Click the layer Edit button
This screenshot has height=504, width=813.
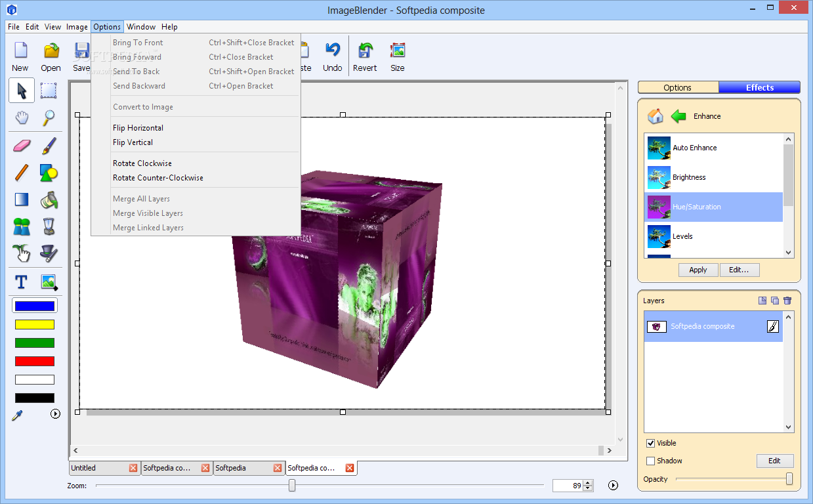pyautogui.click(x=775, y=461)
